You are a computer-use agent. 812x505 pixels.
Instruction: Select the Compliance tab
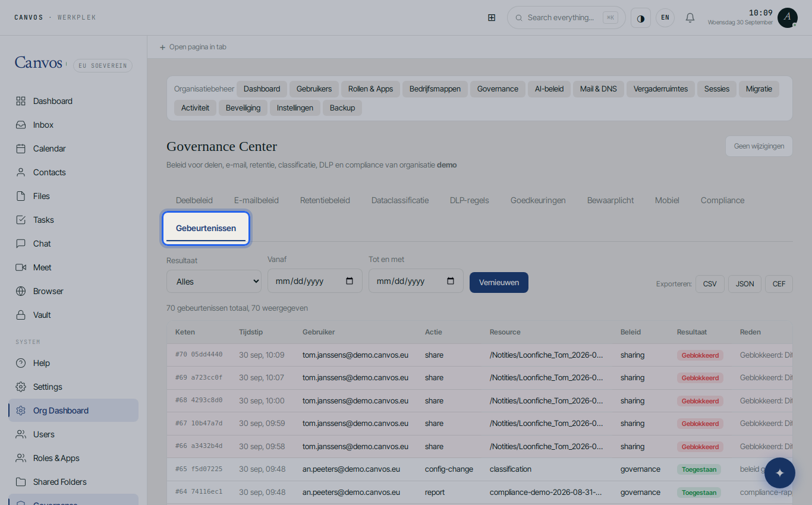(722, 200)
